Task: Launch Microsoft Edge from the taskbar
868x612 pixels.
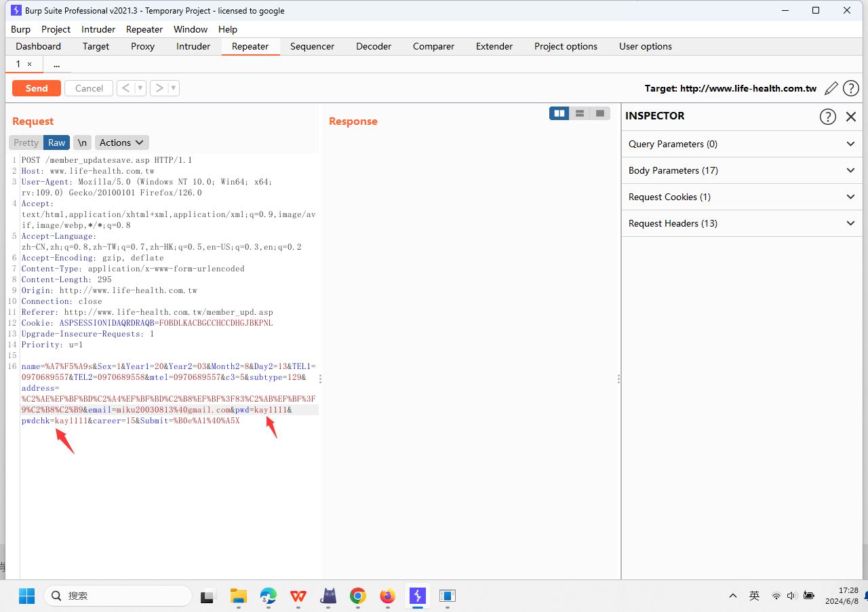Action: tap(269, 596)
